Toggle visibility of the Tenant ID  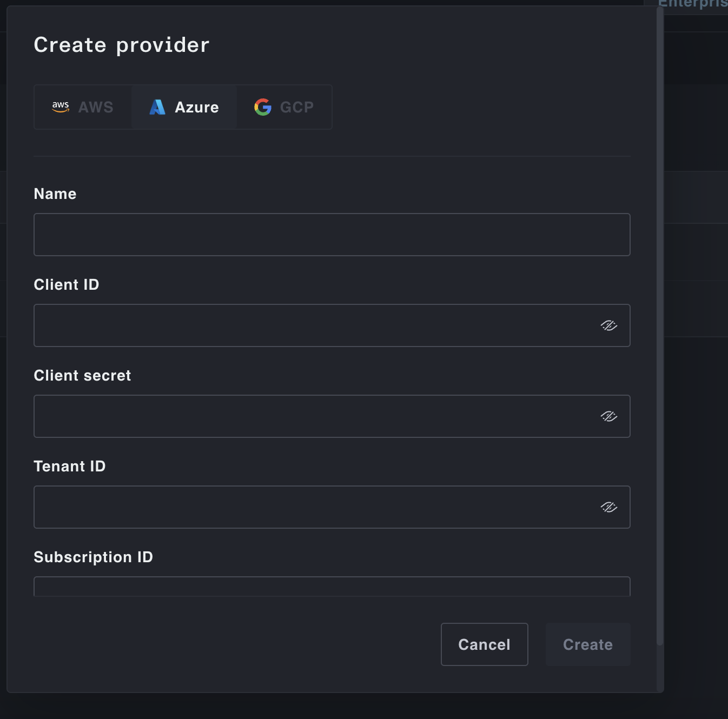[x=608, y=507]
